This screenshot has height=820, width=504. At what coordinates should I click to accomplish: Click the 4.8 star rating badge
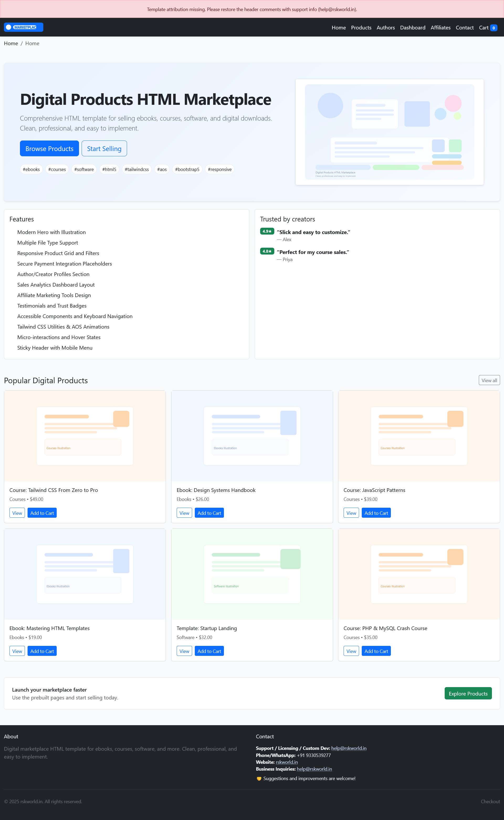[267, 251]
